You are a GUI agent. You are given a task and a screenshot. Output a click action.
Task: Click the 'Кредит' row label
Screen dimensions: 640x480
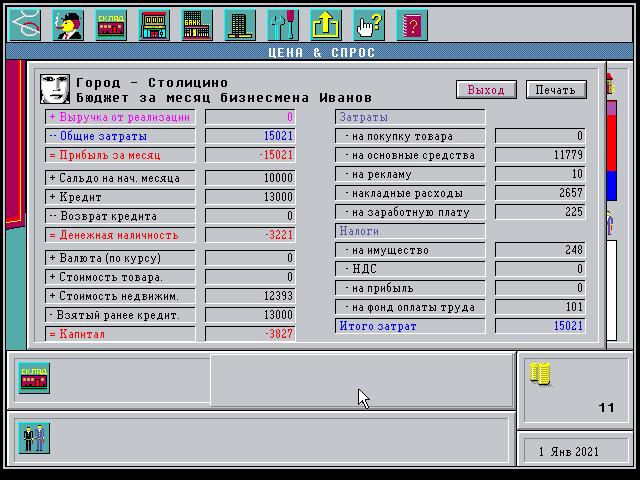(120, 197)
